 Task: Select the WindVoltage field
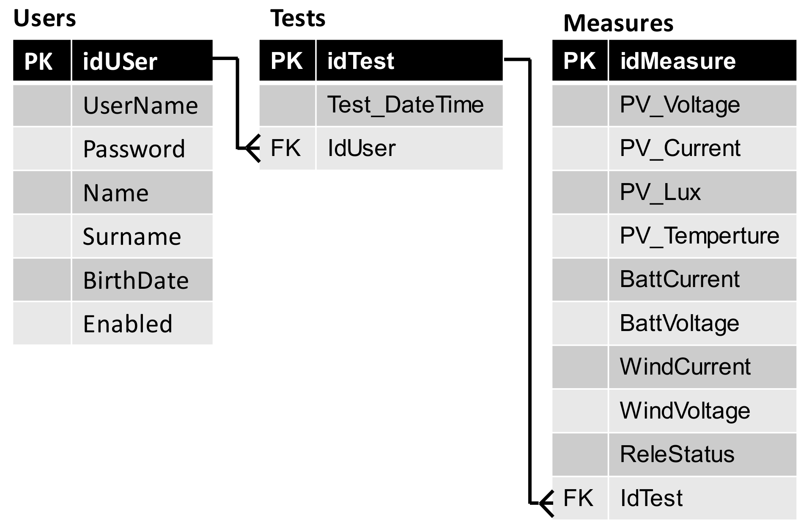click(685, 411)
